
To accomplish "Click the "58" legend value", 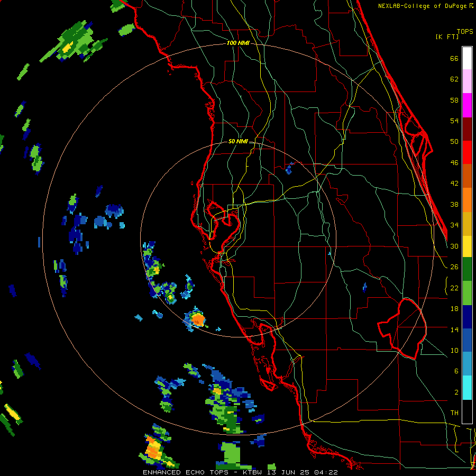I will (454, 100).
